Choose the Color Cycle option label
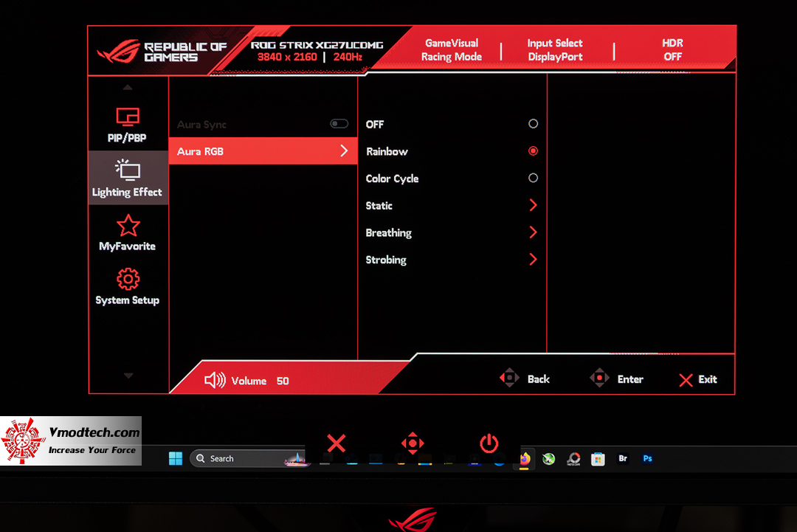 (392, 179)
